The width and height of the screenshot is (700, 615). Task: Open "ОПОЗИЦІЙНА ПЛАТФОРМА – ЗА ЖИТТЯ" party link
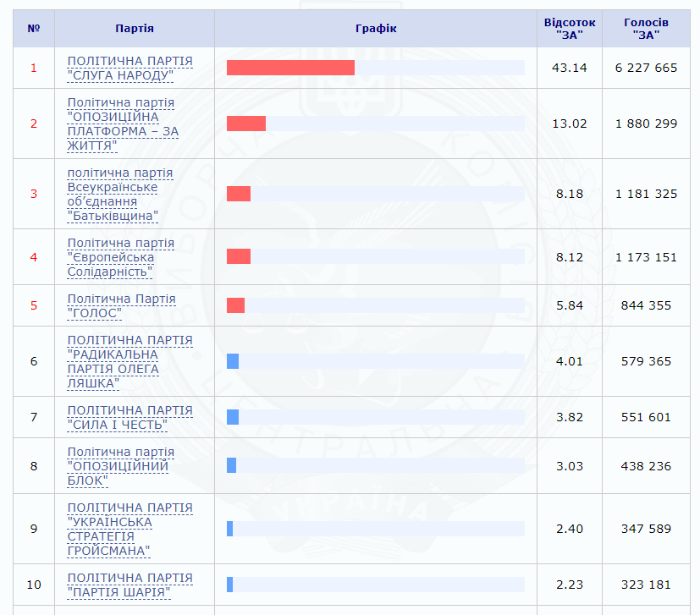pos(123,124)
